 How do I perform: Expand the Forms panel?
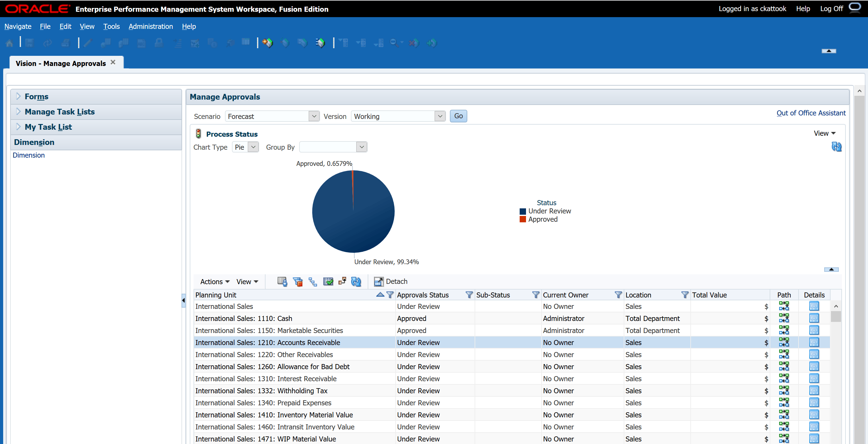tap(18, 96)
